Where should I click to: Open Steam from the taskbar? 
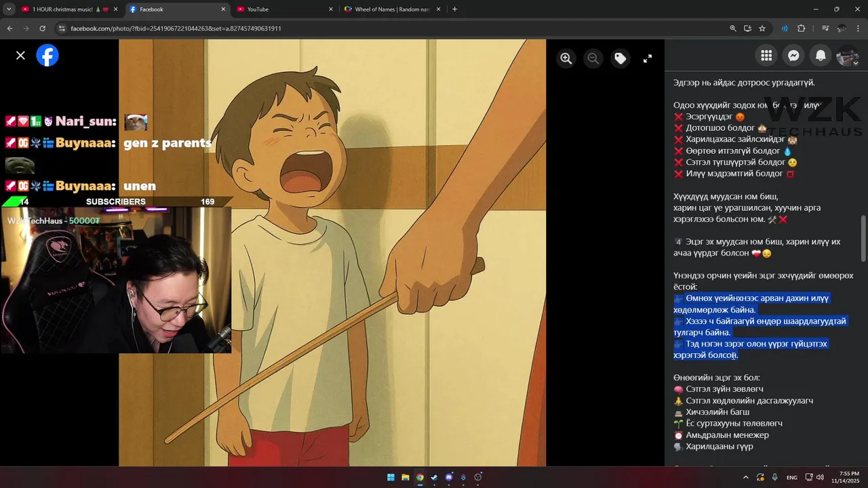(434, 477)
